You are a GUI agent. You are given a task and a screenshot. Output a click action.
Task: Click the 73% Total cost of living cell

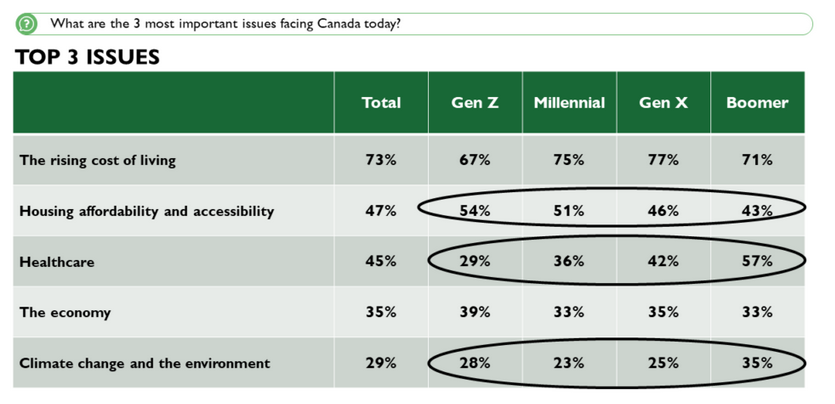(x=380, y=160)
